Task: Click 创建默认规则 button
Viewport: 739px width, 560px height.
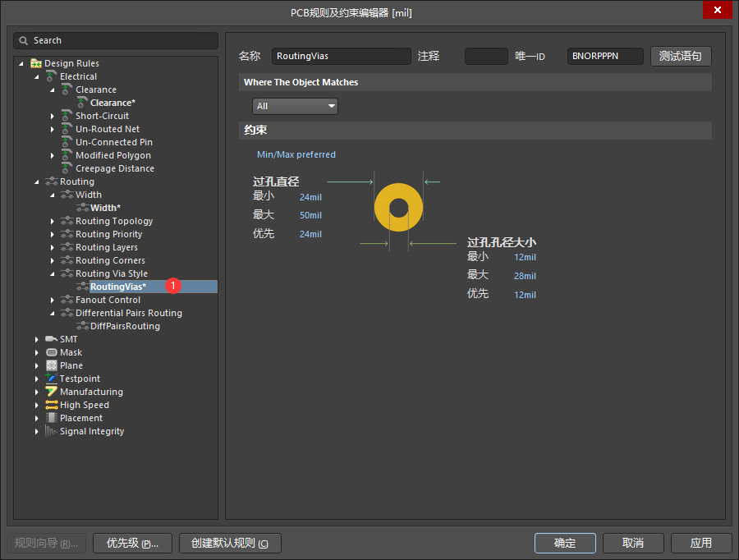Action: point(230,543)
